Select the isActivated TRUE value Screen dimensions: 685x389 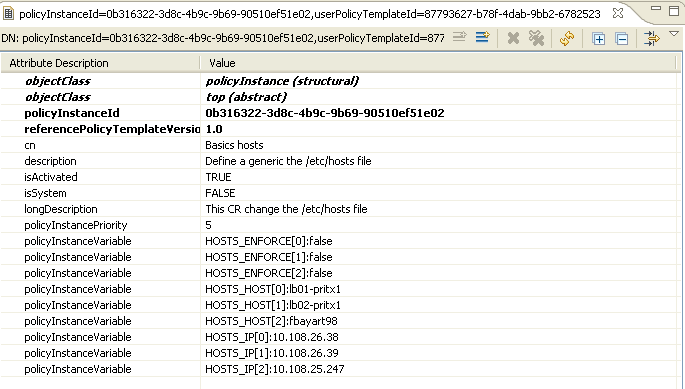[218, 177]
